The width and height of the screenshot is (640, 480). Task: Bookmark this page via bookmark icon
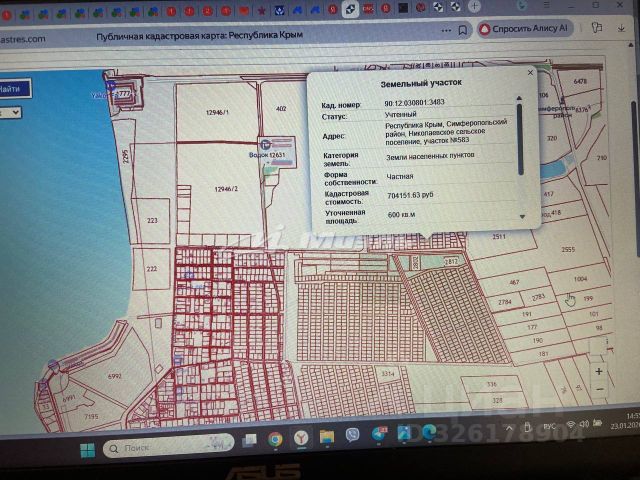coord(462,31)
